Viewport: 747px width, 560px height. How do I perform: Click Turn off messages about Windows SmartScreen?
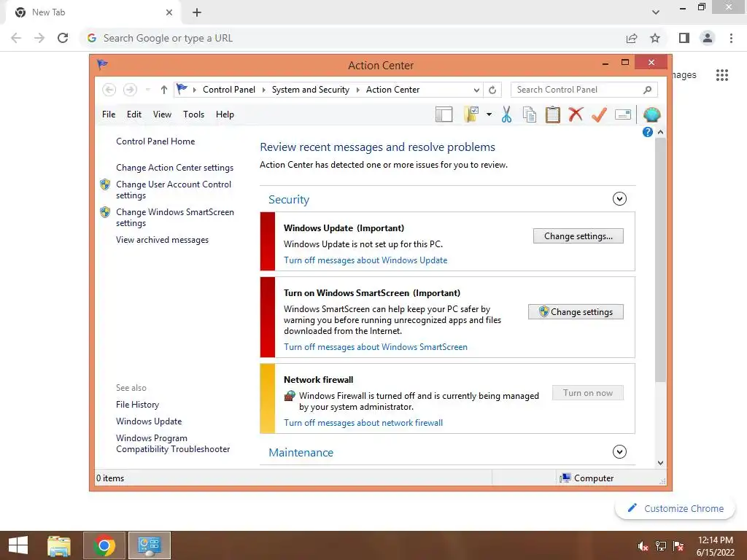376,346
